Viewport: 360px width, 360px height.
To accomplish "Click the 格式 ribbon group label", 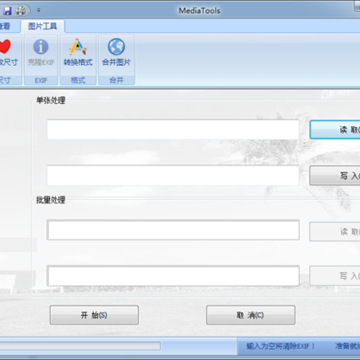I will coord(78,80).
